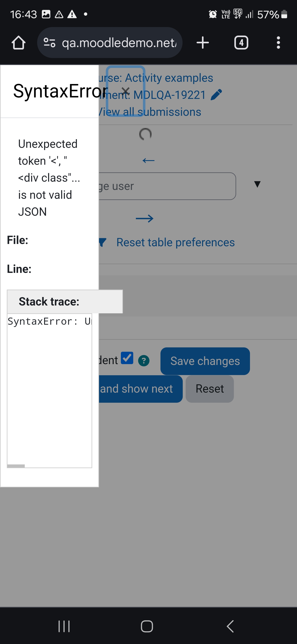Open the Assignment MDLQA-19221 link
Viewport: 297px width, 644px height.
pos(152,95)
